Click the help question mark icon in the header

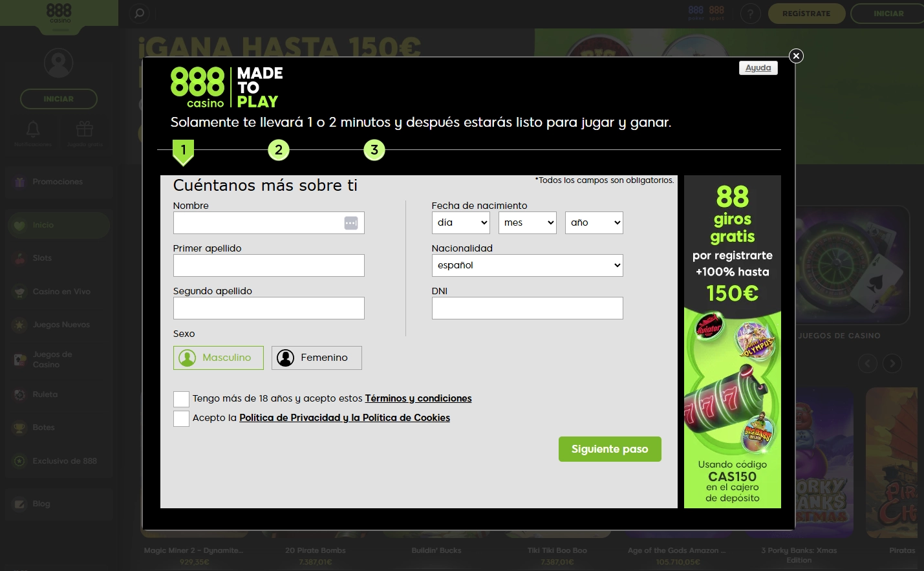click(x=750, y=14)
